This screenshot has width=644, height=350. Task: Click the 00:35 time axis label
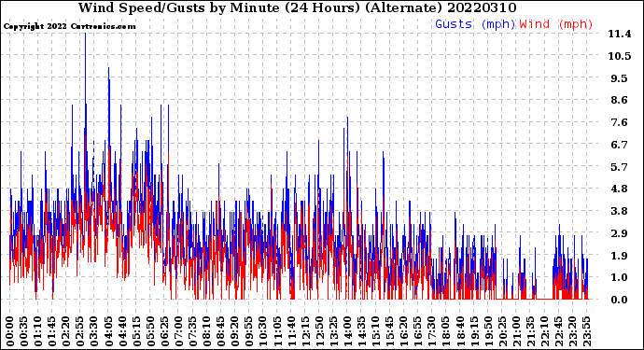pos(24,331)
